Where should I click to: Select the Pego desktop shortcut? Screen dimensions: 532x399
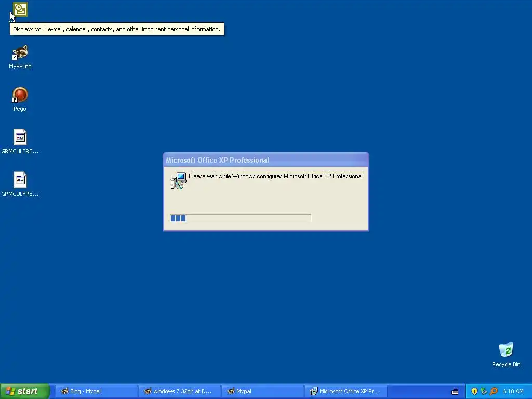(20, 99)
